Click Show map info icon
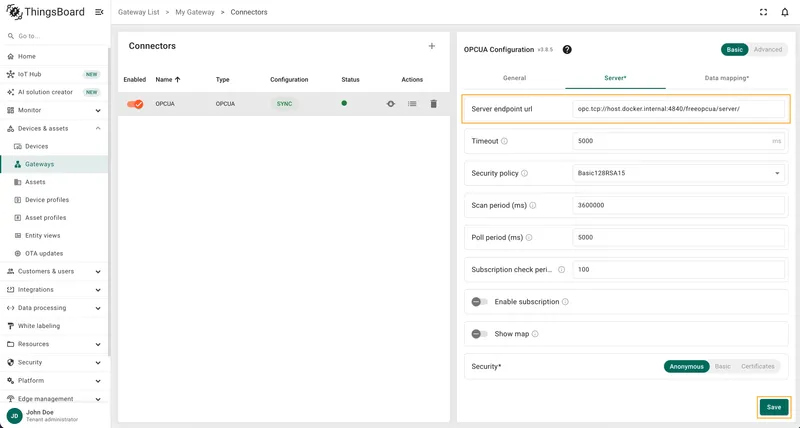800x428 pixels. 535,334
